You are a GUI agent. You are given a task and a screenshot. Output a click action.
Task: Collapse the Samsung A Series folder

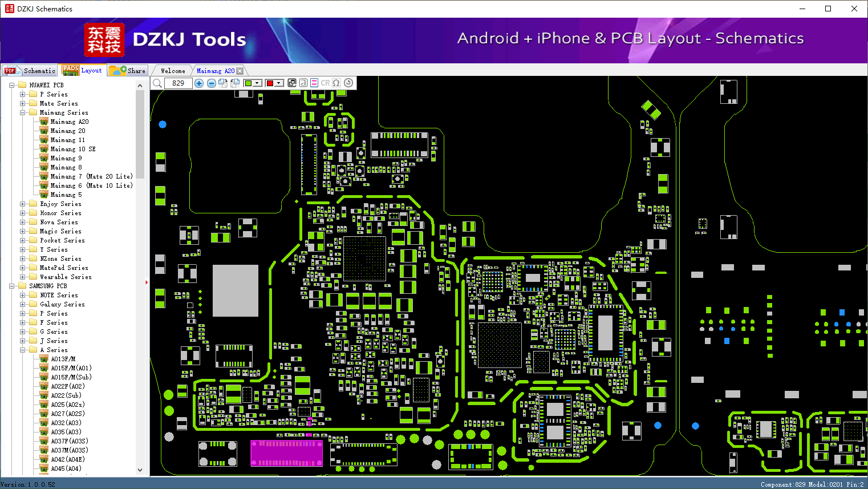pyautogui.click(x=22, y=350)
